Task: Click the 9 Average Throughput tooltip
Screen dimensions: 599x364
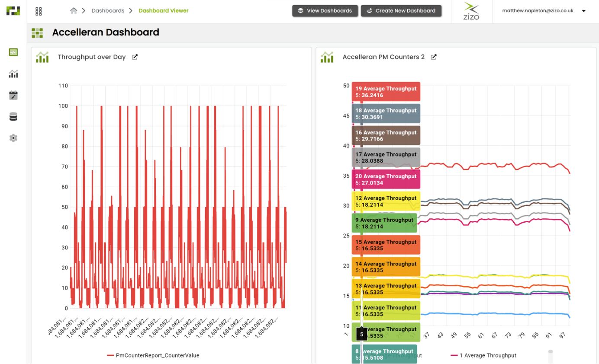Action: click(x=384, y=223)
